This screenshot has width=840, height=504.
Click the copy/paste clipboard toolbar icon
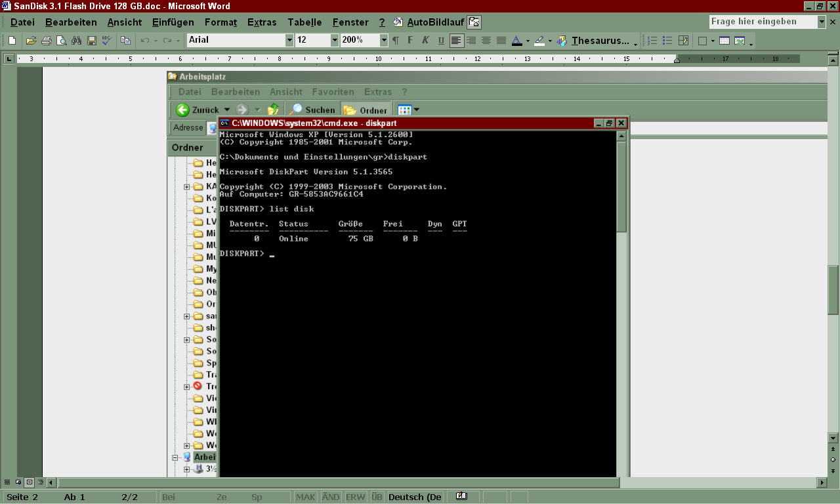coord(126,41)
